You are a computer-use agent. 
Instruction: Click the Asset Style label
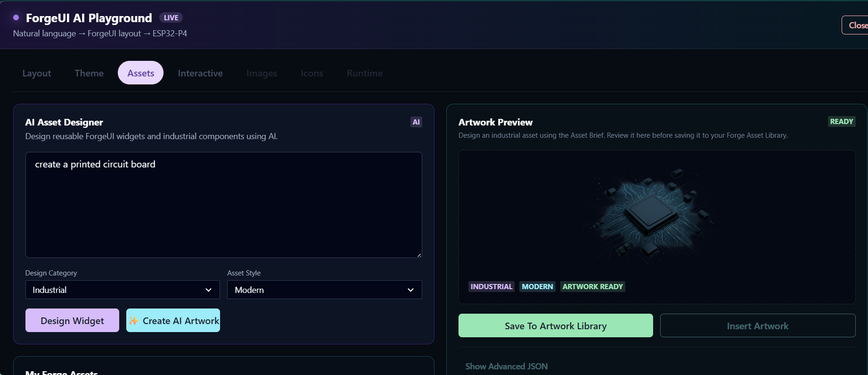point(244,273)
